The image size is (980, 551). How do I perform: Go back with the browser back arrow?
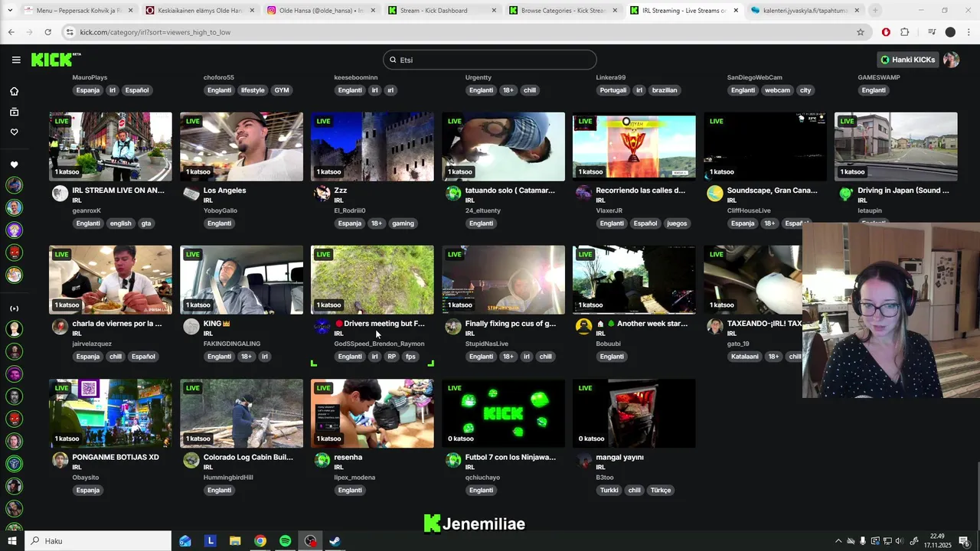pos(11,32)
